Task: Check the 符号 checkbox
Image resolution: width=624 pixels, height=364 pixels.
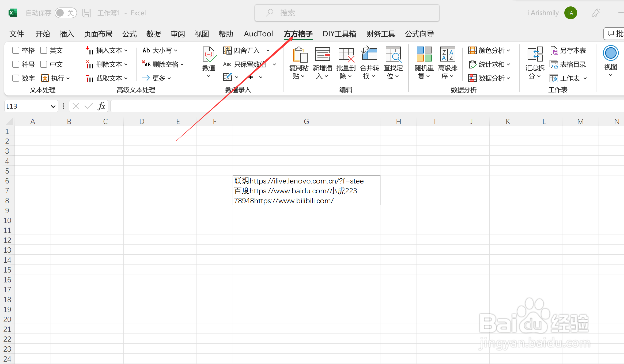Action: coord(16,64)
